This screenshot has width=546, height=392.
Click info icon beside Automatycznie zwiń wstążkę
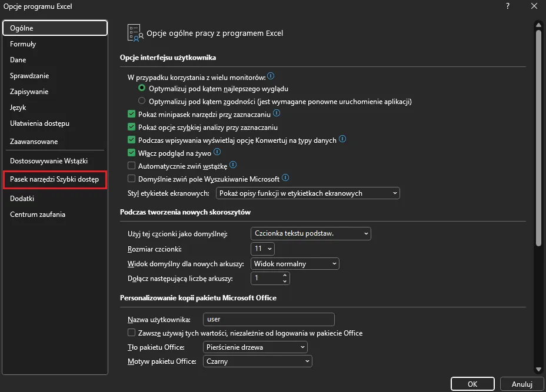232,165
